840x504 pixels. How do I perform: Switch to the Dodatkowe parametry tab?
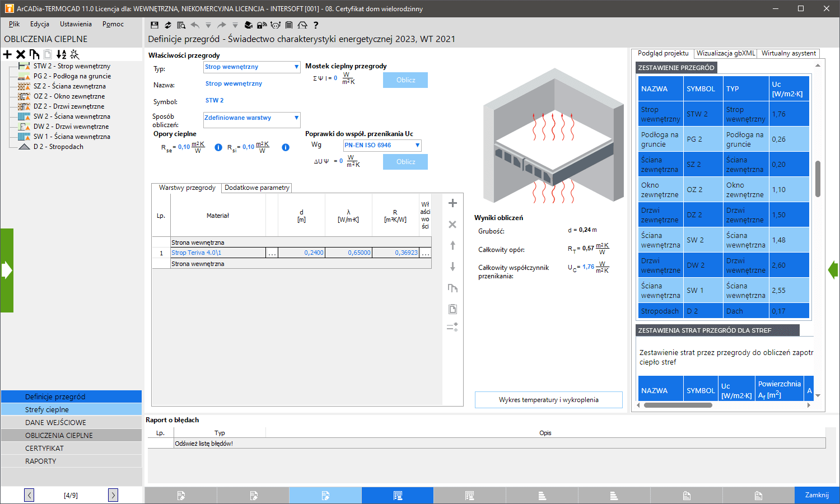257,188
